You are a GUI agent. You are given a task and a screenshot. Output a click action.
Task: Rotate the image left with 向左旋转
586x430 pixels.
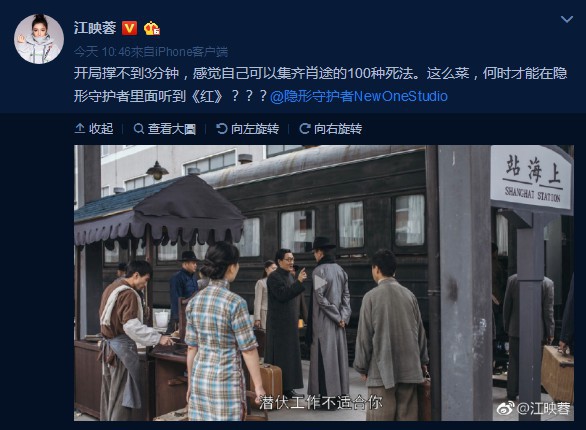[x=247, y=129]
